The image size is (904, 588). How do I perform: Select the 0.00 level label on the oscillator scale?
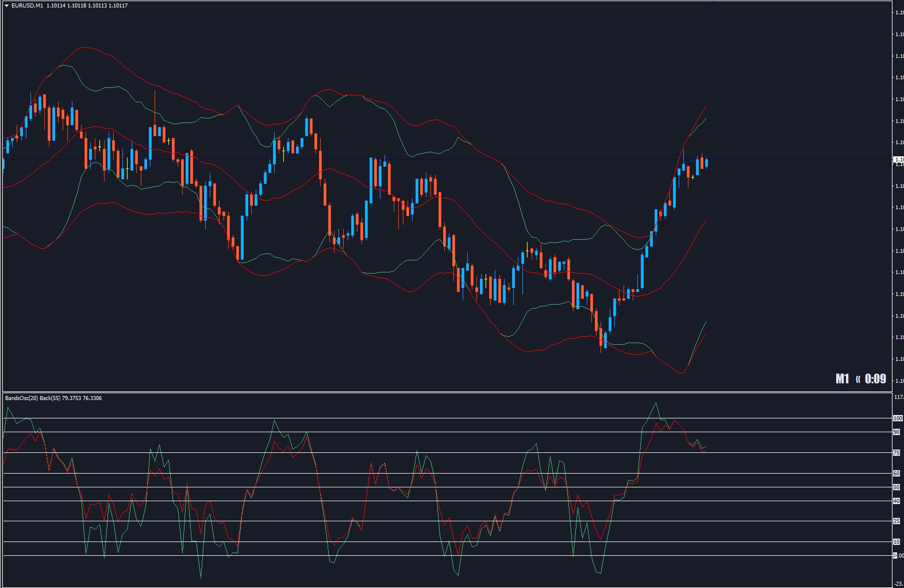click(x=898, y=556)
